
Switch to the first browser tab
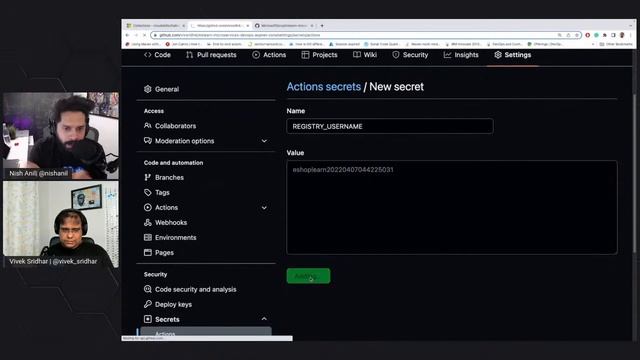tap(155, 25)
